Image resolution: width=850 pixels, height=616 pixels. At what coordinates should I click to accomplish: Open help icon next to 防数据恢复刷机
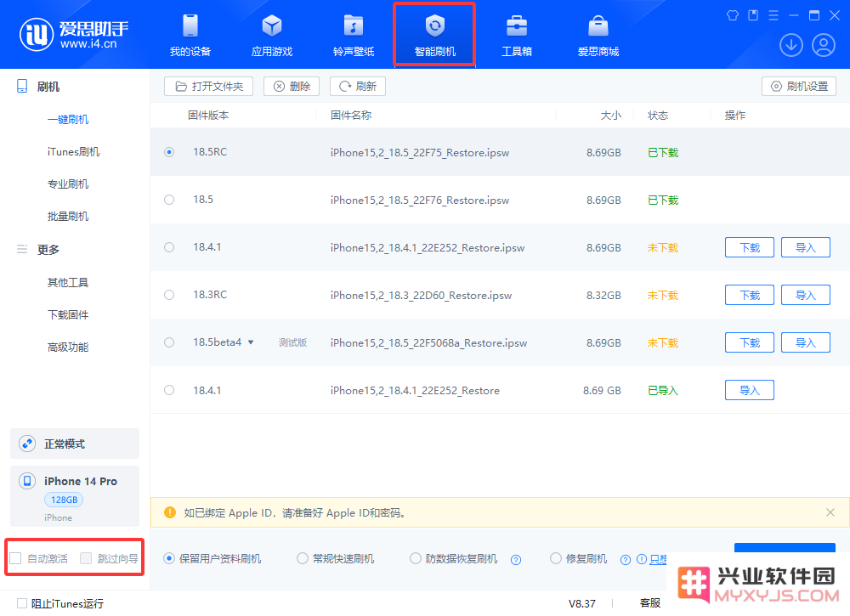pyautogui.click(x=516, y=560)
